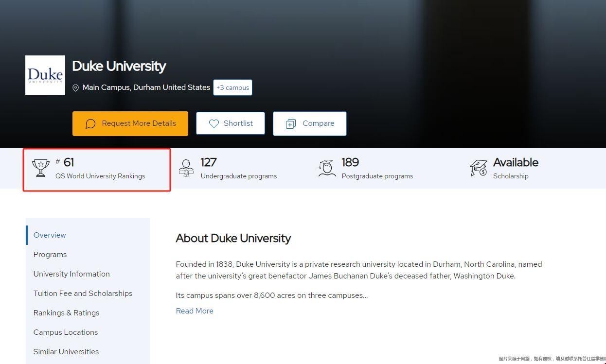Click the Founded in 1838 paragraph

[x=359, y=270]
